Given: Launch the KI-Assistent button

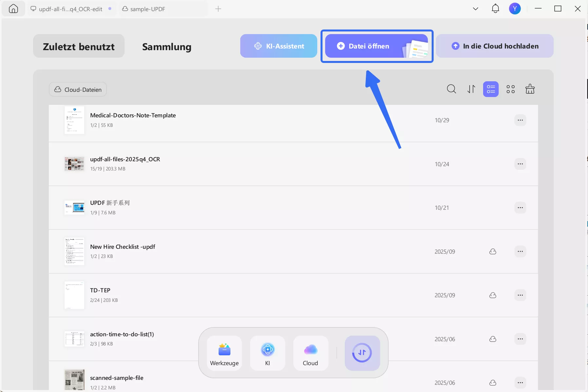Looking at the screenshot, I should pos(279,46).
